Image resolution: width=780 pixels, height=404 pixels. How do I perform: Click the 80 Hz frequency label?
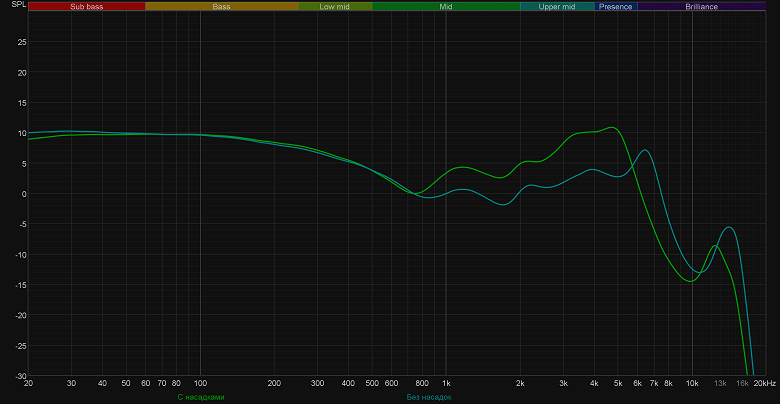(176, 383)
